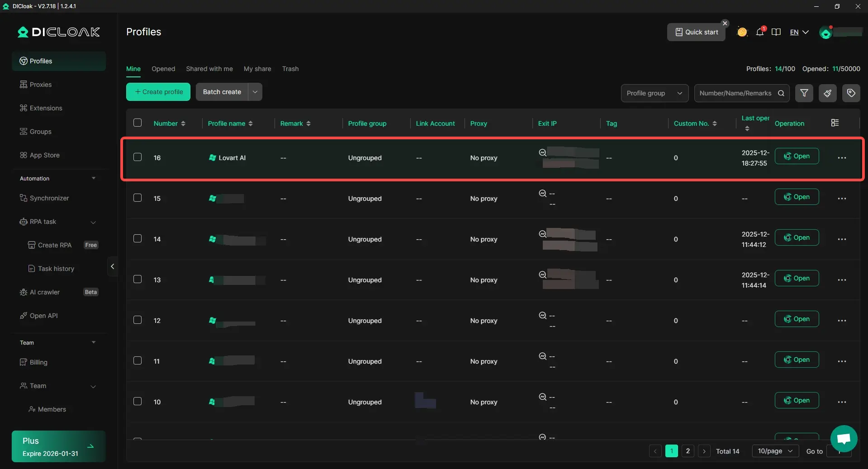Open the column settings list icon

tap(835, 123)
